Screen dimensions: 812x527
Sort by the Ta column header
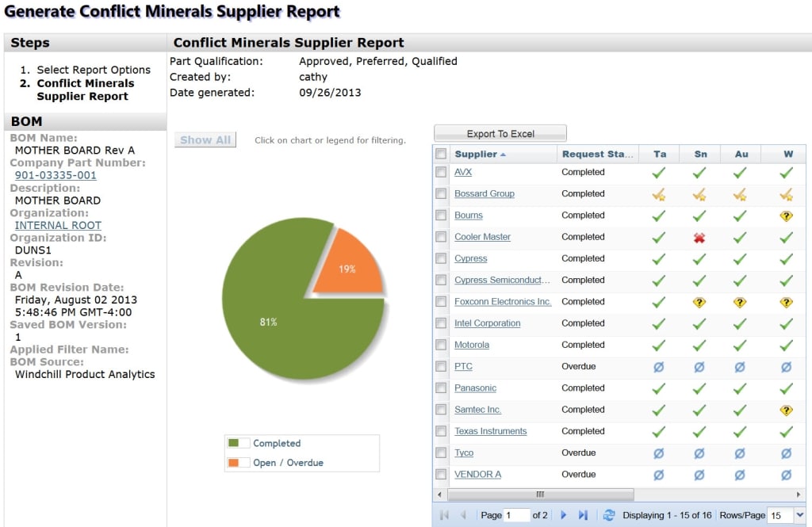[x=659, y=154]
